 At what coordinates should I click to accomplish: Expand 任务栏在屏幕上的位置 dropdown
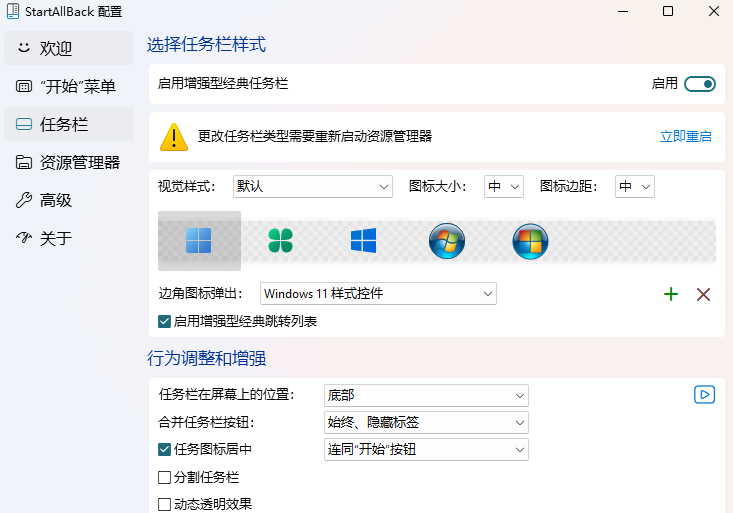coord(426,396)
